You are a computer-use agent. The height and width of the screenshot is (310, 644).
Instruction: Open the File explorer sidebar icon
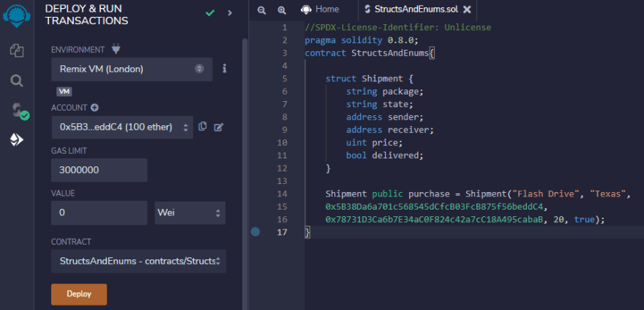click(x=16, y=51)
